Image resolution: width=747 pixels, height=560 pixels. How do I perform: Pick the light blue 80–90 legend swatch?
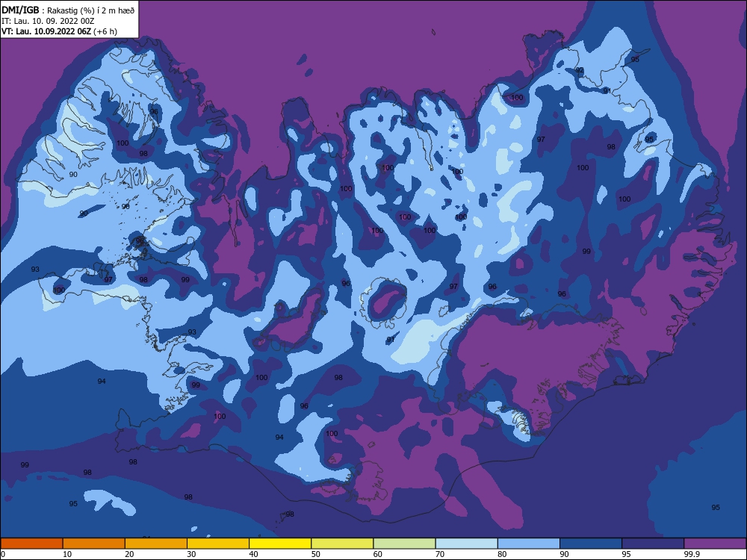[529, 544]
